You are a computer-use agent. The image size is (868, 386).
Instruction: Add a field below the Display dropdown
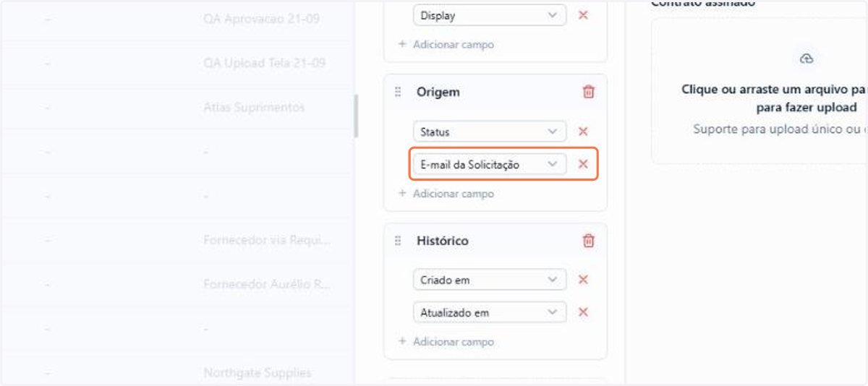446,45
